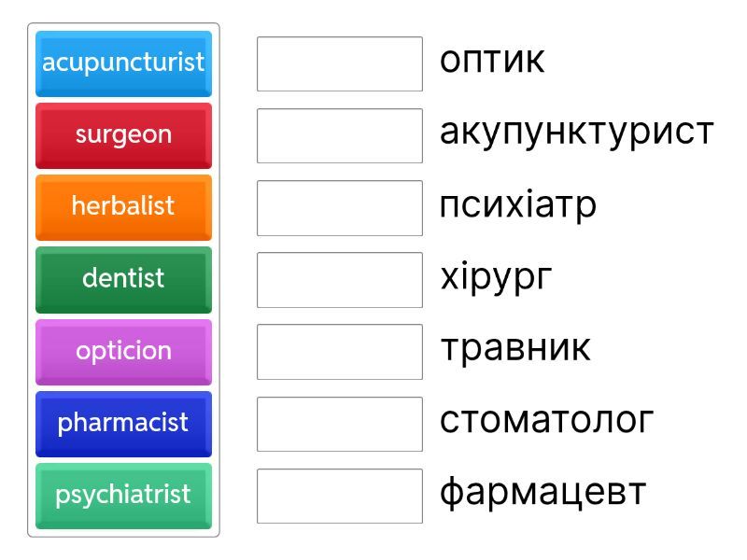Select the psychiatrist word tile
The height and width of the screenshot is (560, 747).
[x=123, y=496]
